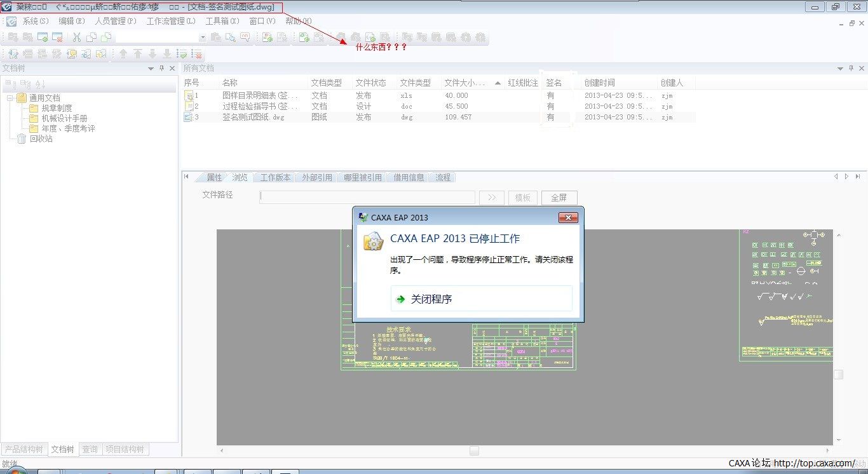Click the A-Z sort icon in document tree toolbar
This screenshot has width=868, height=474.
coord(40,84)
